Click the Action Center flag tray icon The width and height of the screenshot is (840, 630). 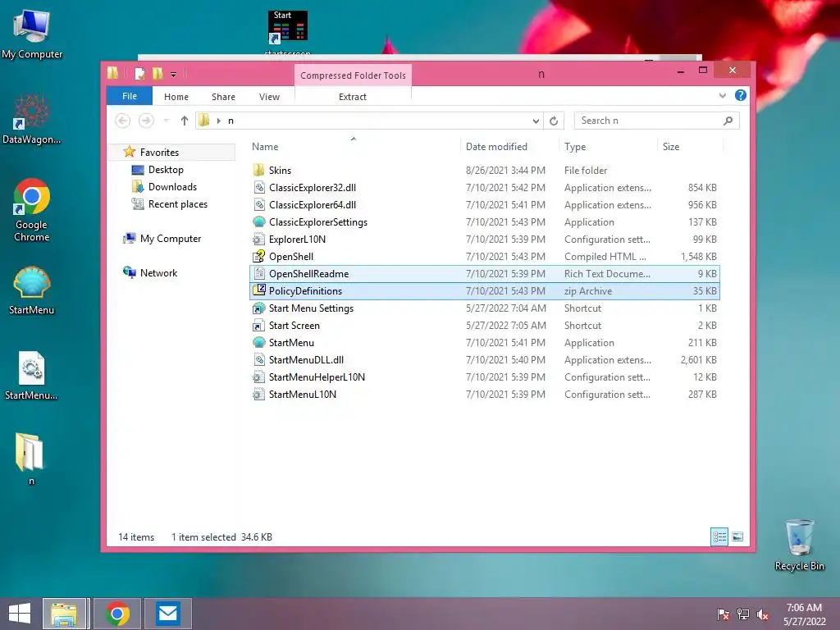pyautogui.click(x=724, y=614)
